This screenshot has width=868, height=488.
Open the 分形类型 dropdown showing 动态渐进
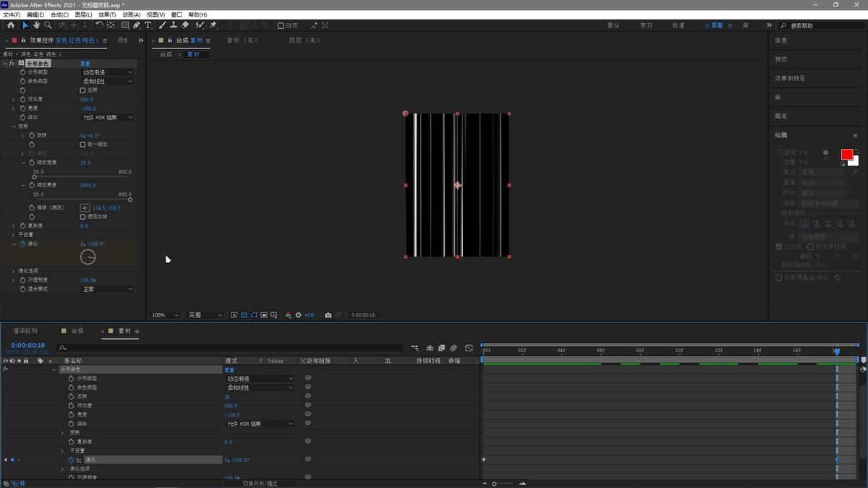[x=107, y=72]
